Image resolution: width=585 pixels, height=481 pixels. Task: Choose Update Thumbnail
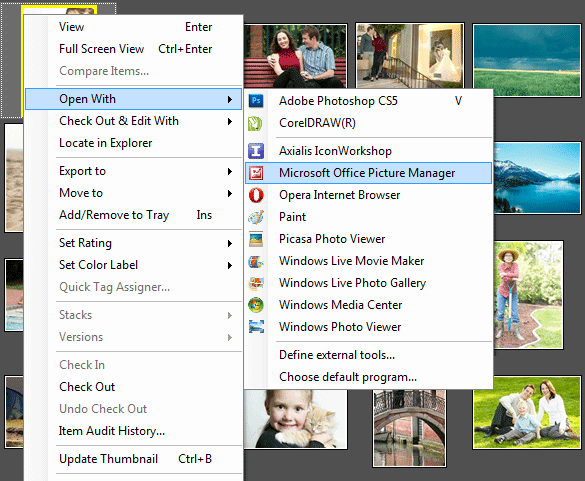click(133, 459)
